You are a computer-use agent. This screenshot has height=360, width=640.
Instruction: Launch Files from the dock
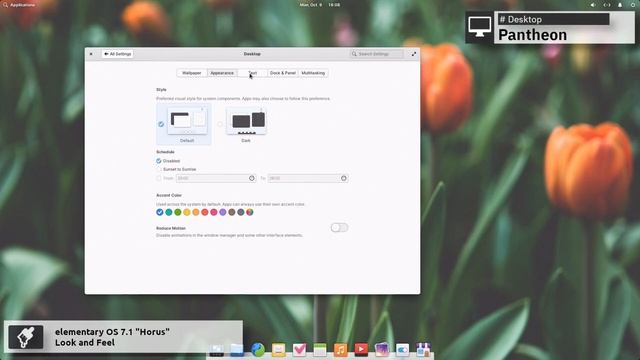point(237,350)
